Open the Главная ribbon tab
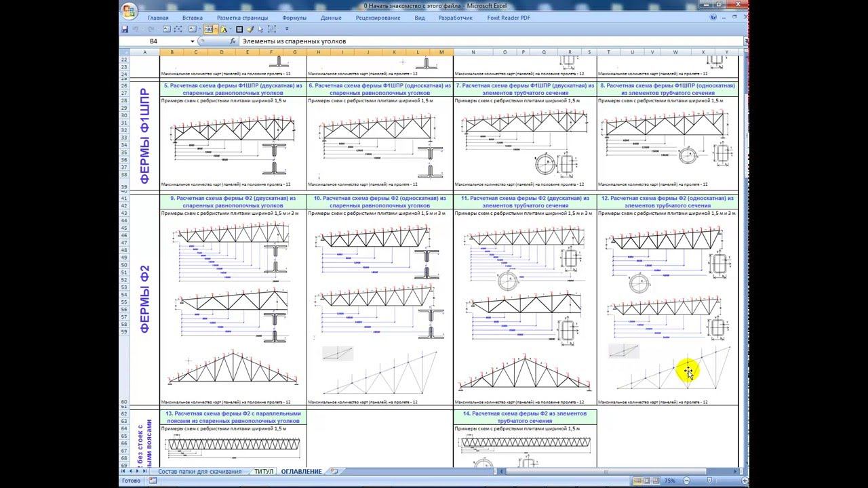 click(x=158, y=18)
